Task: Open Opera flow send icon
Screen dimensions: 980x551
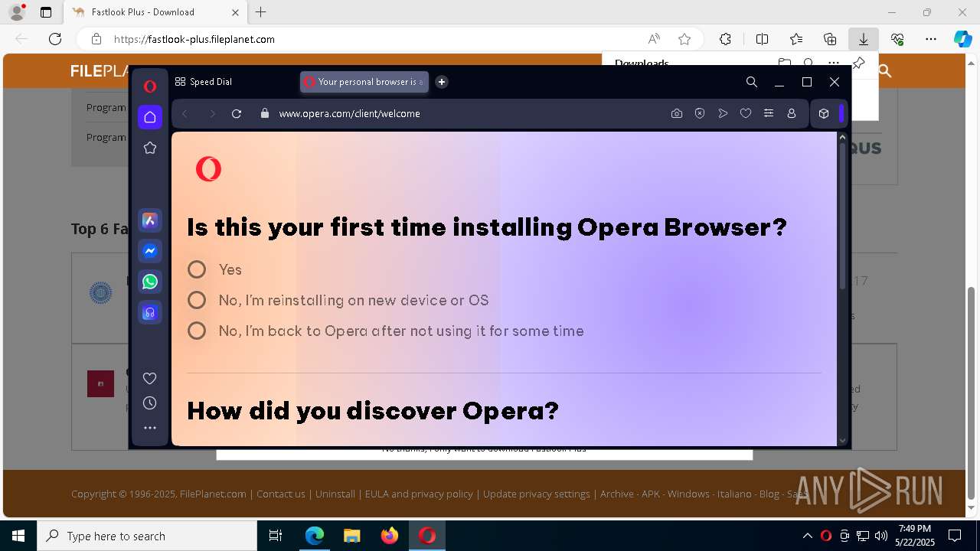Action: [723, 113]
